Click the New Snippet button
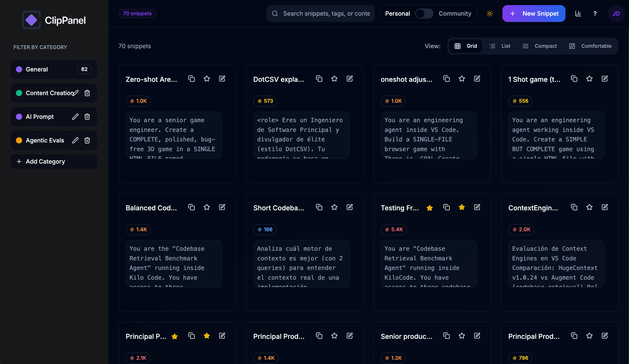Image resolution: width=629 pixels, height=364 pixels. point(534,14)
